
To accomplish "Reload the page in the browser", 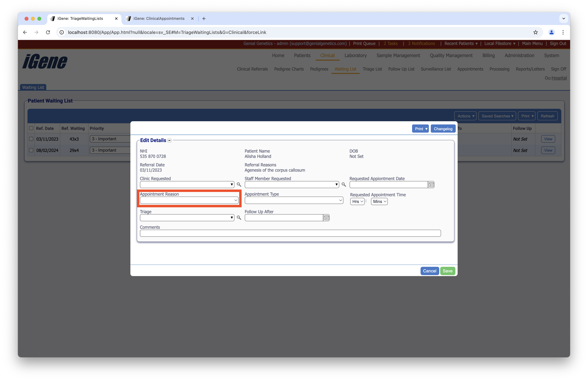I will (48, 32).
